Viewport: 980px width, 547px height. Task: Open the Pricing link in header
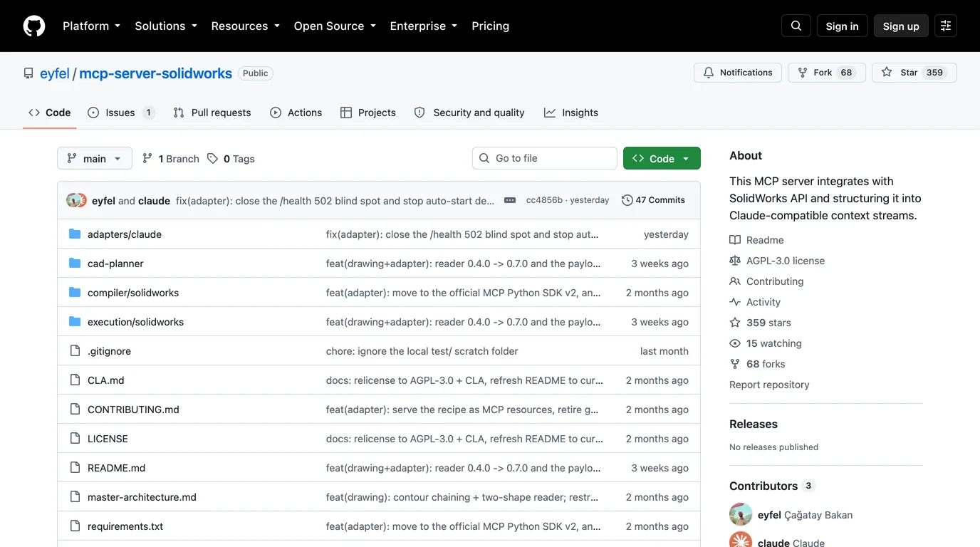[x=490, y=26]
